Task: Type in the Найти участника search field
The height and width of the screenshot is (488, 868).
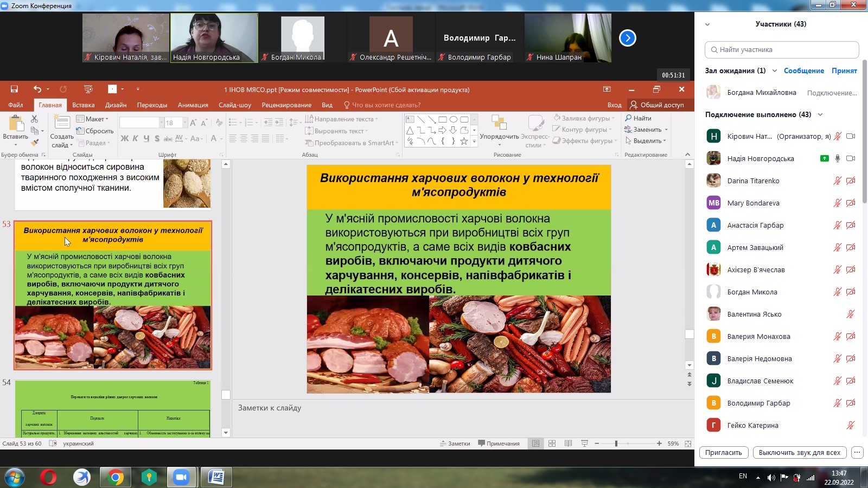Action: [x=781, y=50]
